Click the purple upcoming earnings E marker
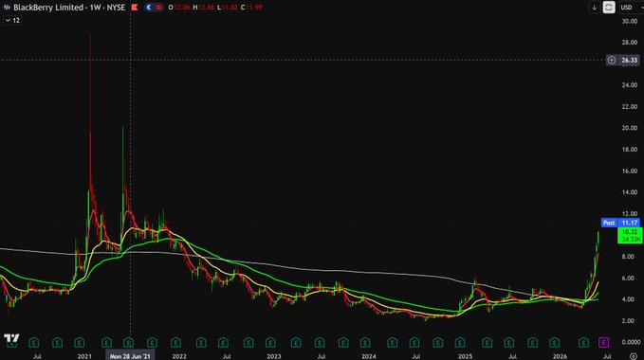Image resolution: width=644 pixels, height=360 pixels. pos(603,342)
